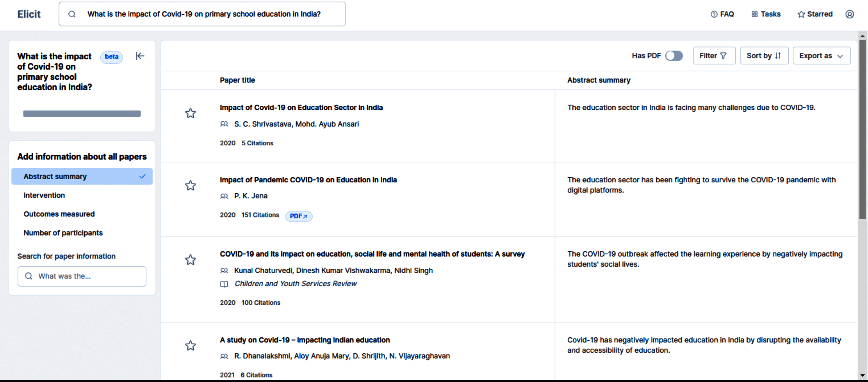This screenshot has height=382, width=868.
Task: View the Starred papers list
Action: [x=815, y=14]
